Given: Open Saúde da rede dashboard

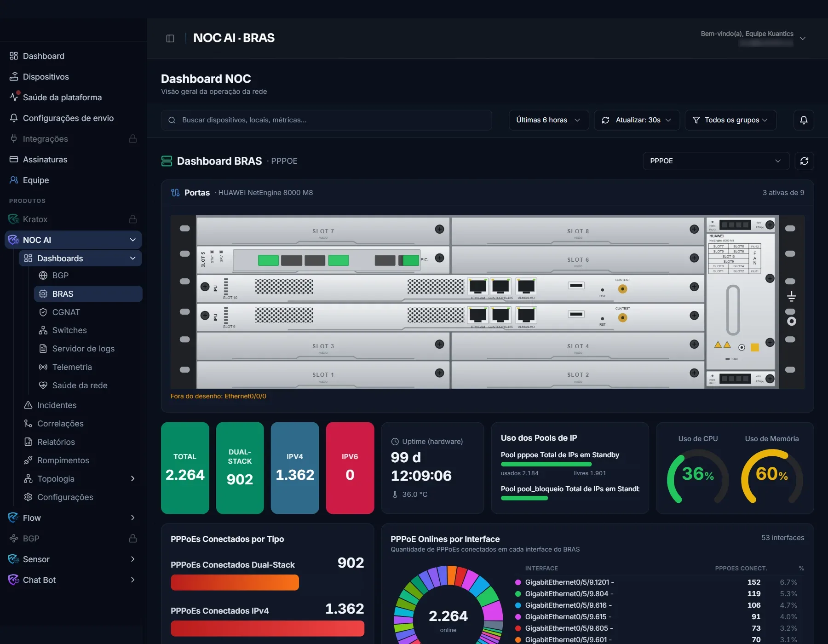Looking at the screenshot, I should pyautogui.click(x=88, y=385).
